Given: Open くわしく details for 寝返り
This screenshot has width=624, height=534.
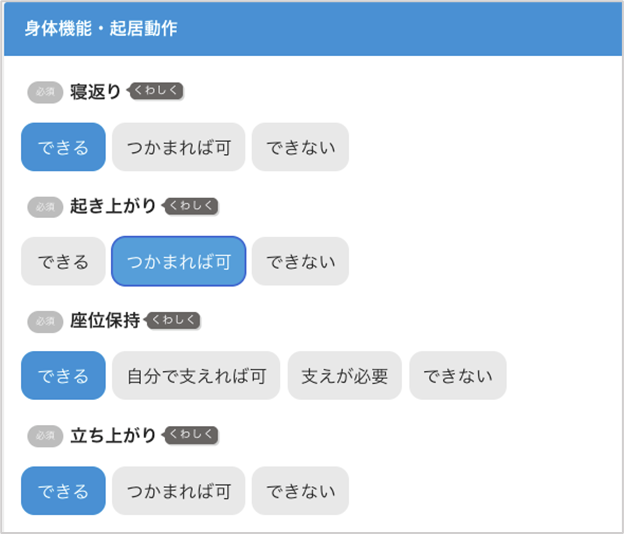Looking at the screenshot, I should 158,91.
